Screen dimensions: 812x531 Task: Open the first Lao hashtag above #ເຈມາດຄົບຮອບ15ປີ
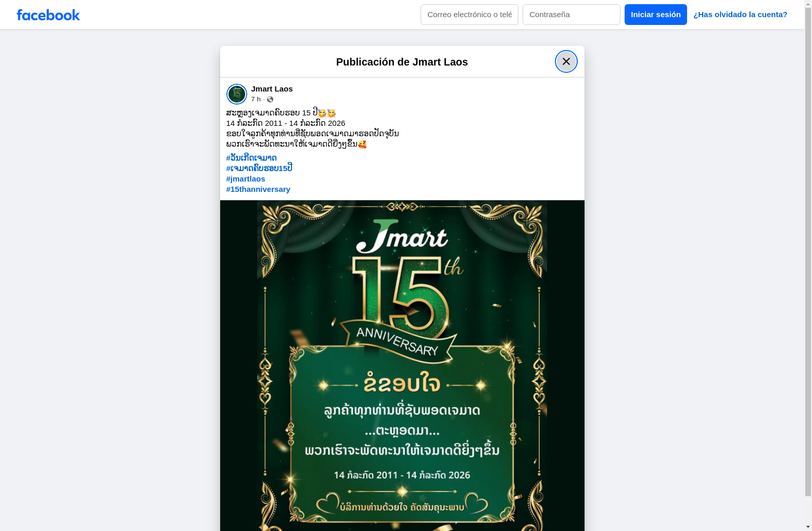pos(251,158)
